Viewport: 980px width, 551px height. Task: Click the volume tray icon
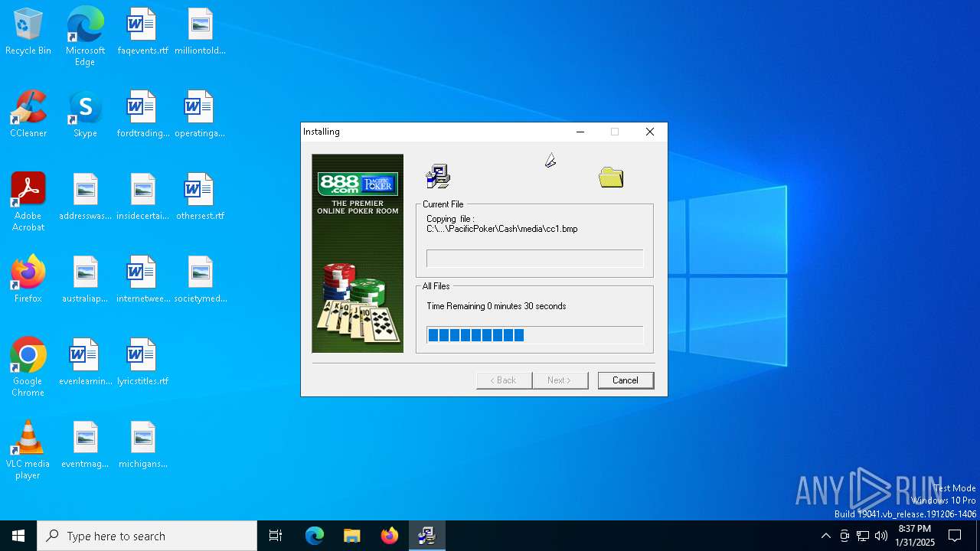[x=881, y=536]
